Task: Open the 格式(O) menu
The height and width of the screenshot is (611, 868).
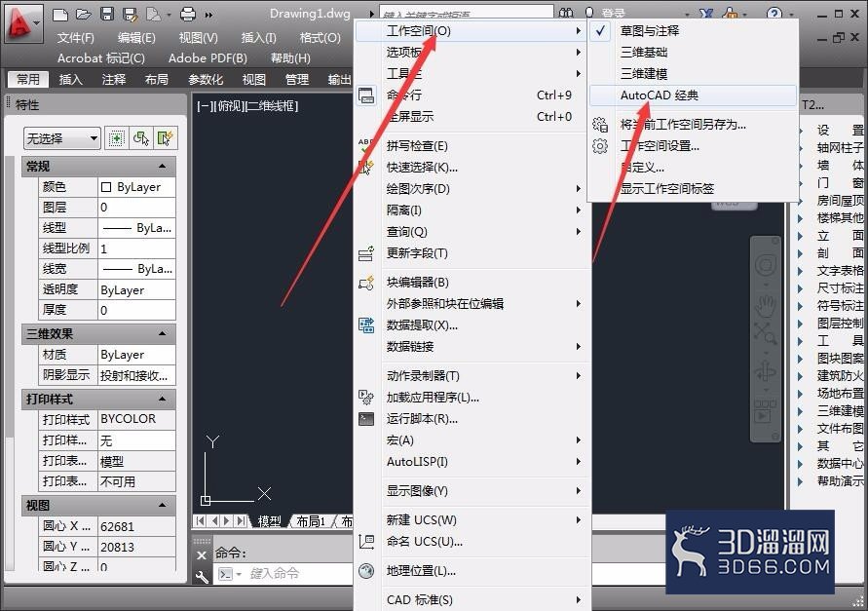Action: click(x=320, y=38)
